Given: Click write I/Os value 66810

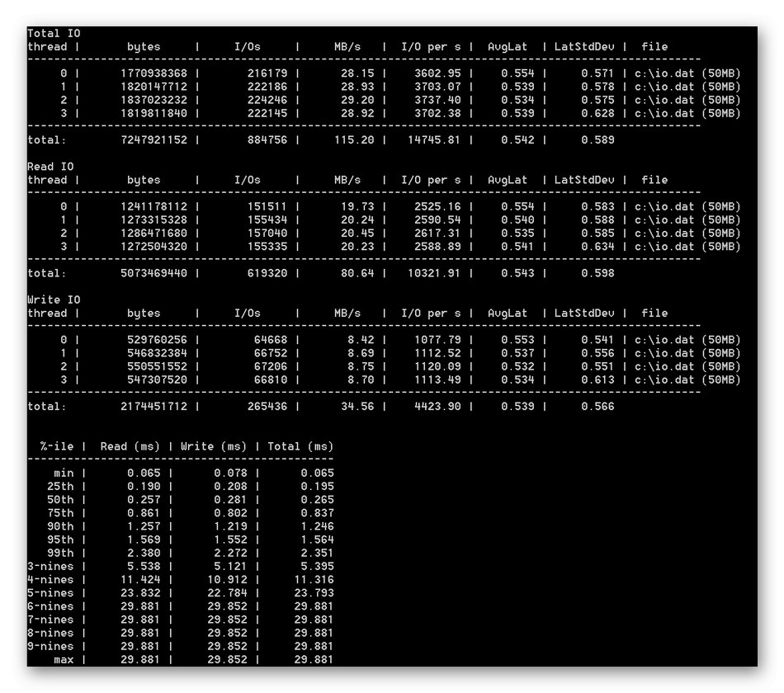Looking at the screenshot, I should click(271, 380).
